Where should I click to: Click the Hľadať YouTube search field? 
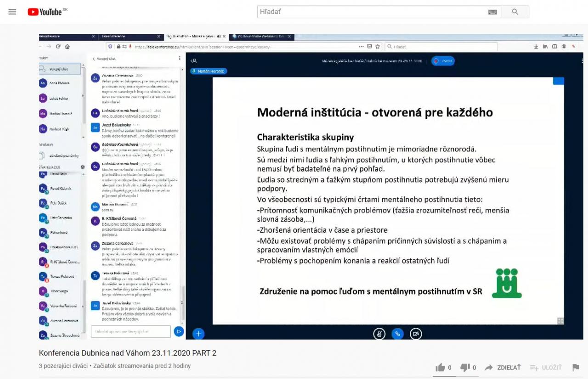coord(372,12)
